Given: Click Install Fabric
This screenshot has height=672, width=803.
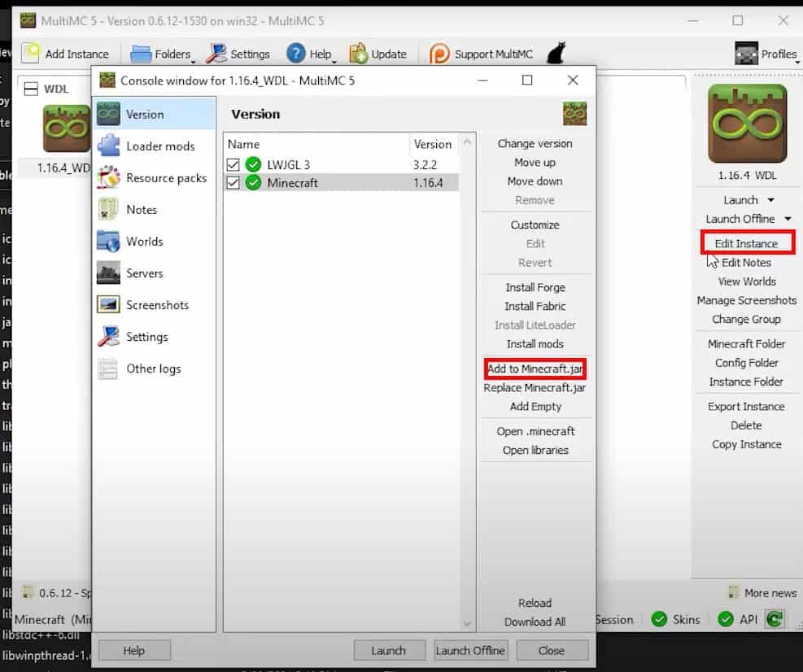Looking at the screenshot, I should click(535, 306).
